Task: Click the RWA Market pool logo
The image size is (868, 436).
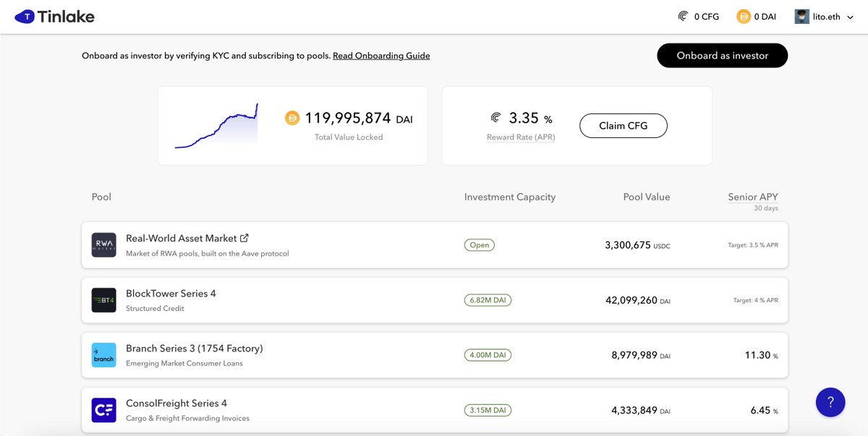Action: pos(103,245)
